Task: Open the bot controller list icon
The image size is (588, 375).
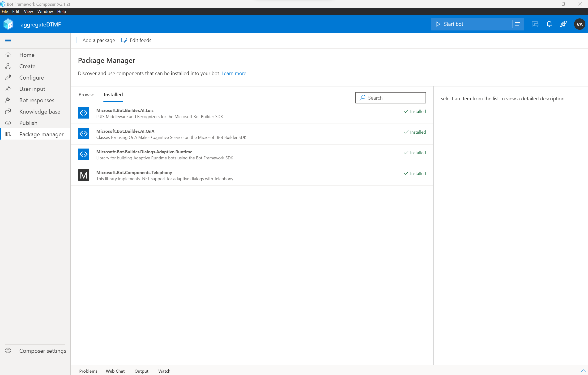Action: point(518,24)
